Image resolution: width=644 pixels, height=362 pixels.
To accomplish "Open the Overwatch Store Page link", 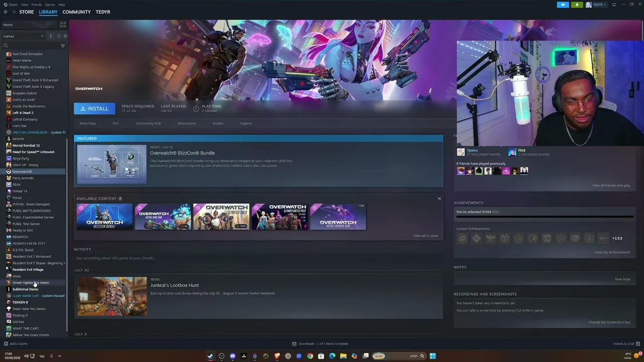I will [88, 123].
